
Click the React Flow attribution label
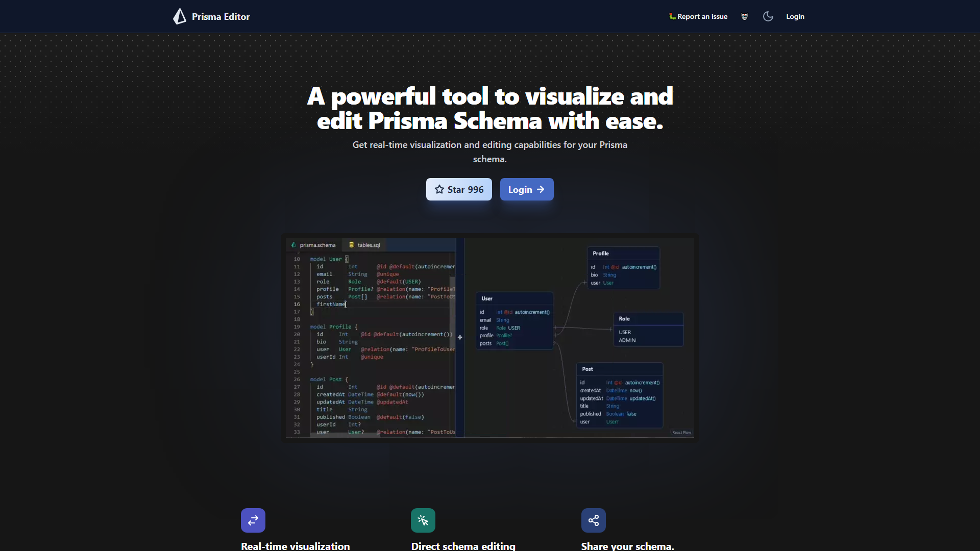click(x=681, y=433)
